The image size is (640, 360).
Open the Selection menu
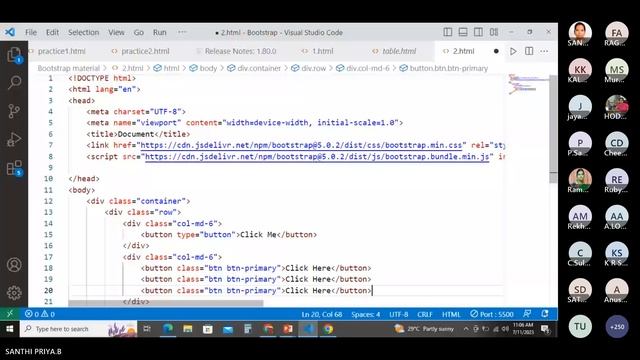(83, 32)
